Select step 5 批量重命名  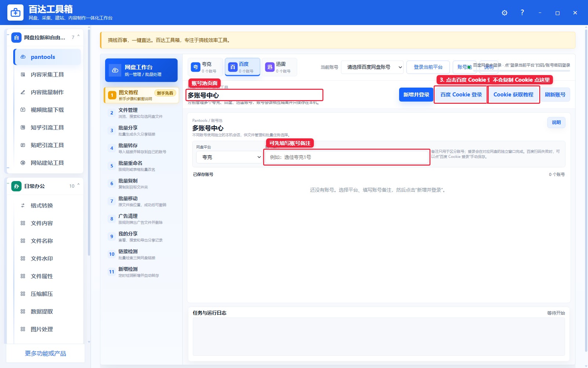pos(141,166)
